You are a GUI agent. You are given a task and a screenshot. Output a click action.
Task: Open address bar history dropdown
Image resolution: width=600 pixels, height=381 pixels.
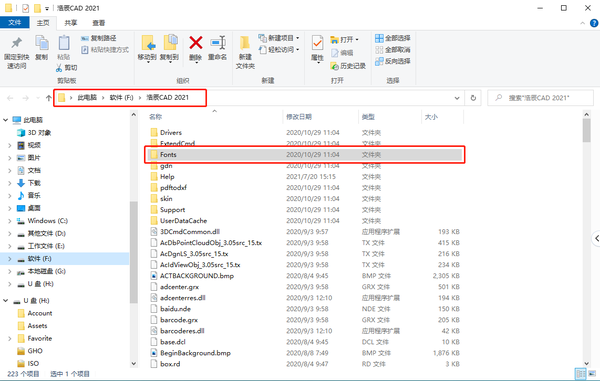457,98
